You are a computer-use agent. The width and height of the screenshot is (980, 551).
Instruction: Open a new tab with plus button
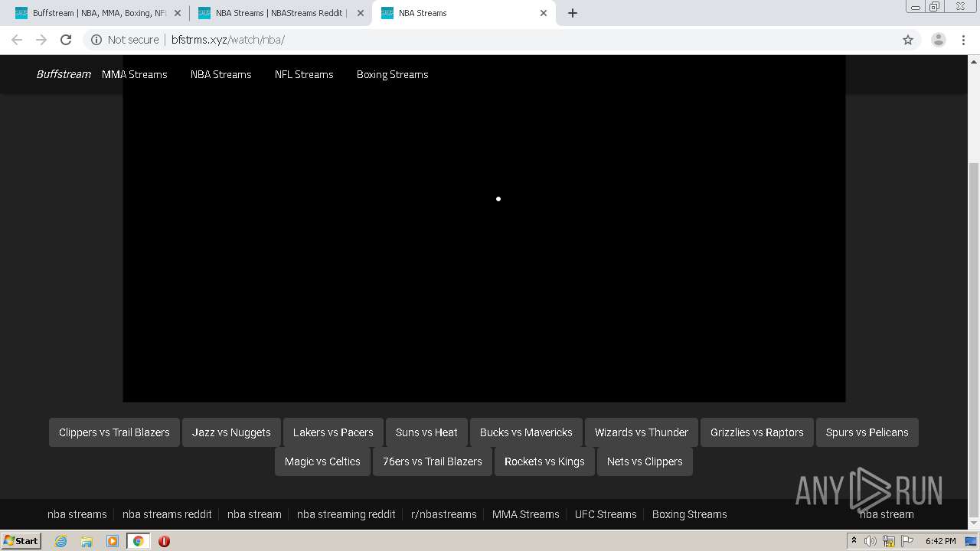573,13
